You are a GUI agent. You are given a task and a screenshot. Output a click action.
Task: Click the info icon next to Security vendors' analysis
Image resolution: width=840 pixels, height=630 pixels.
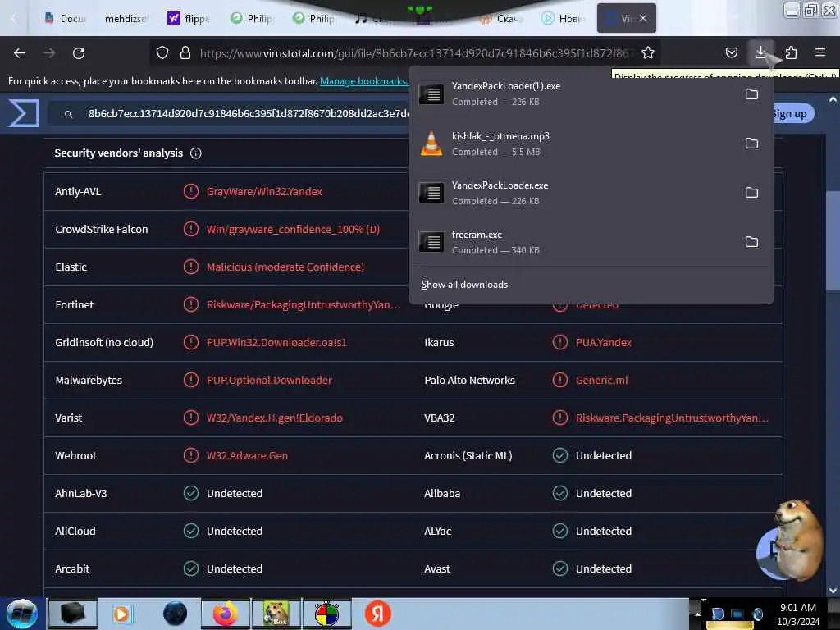[196, 153]
